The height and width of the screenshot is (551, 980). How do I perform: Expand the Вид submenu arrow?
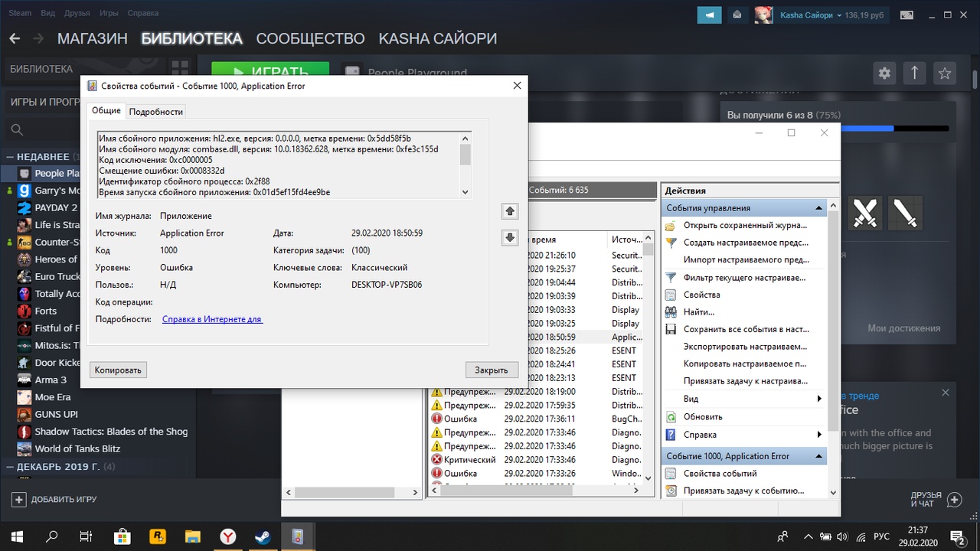(x=818, y=399)
